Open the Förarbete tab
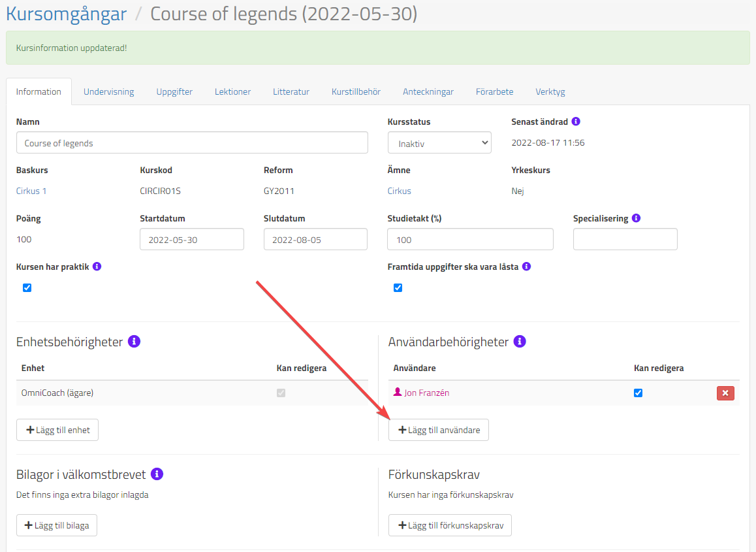The width and height of the screenshot is (756, 552). point(494,91)
